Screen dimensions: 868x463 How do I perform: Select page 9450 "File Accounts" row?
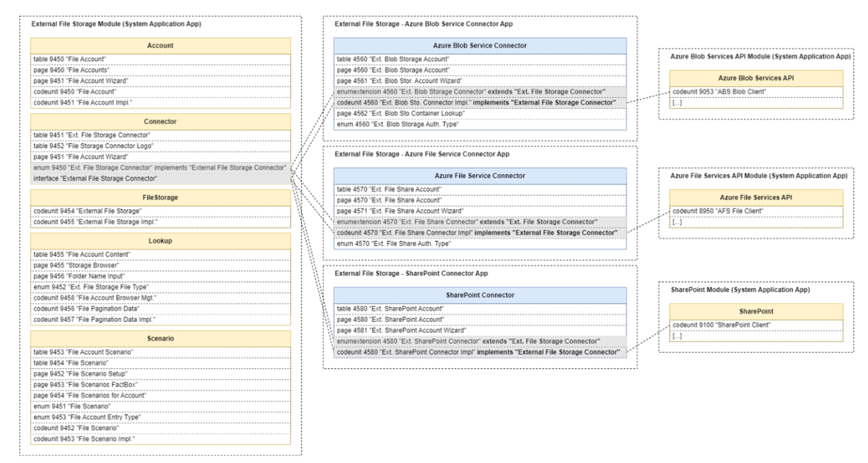161,70
